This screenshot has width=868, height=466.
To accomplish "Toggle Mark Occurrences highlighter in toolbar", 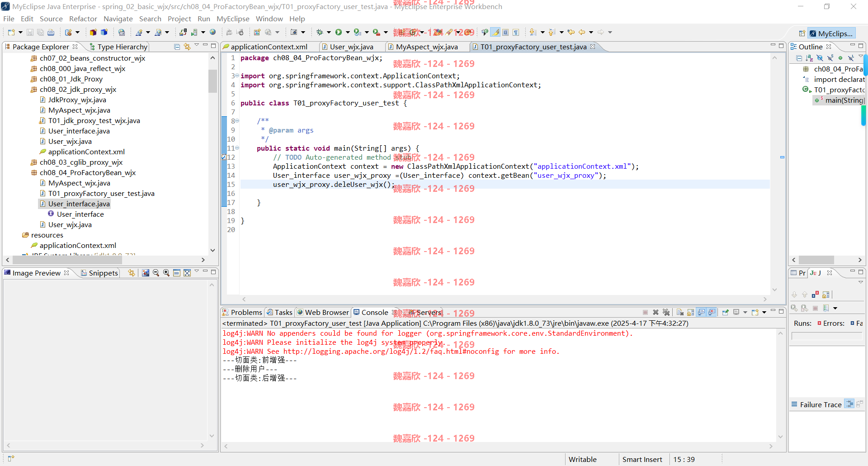I will (495, 32).
